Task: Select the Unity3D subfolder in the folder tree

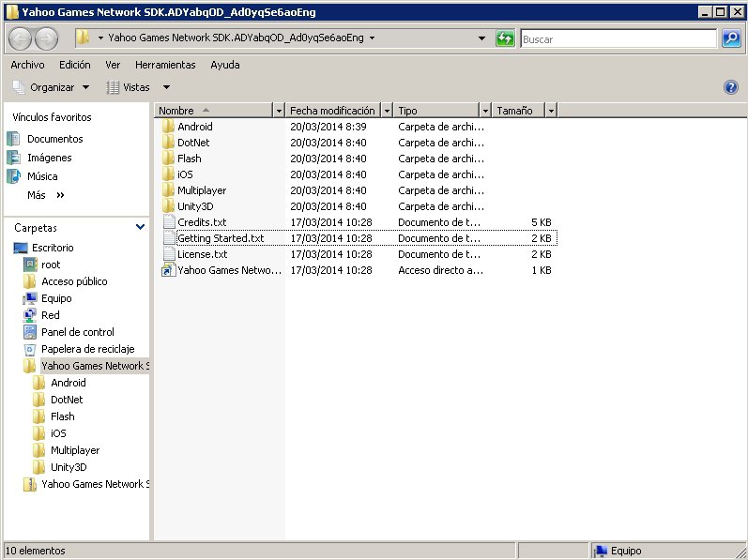Action: [x=69, y=467]
